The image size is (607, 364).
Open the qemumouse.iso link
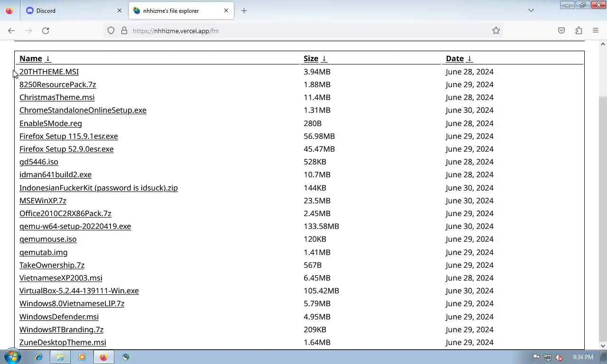coord(47,239)
